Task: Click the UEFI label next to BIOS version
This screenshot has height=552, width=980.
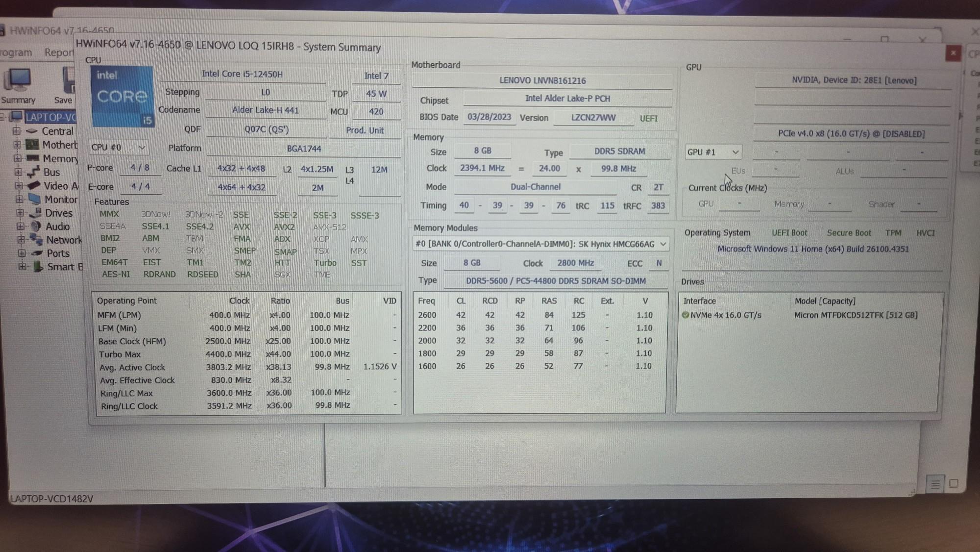Action: [648, 119]
